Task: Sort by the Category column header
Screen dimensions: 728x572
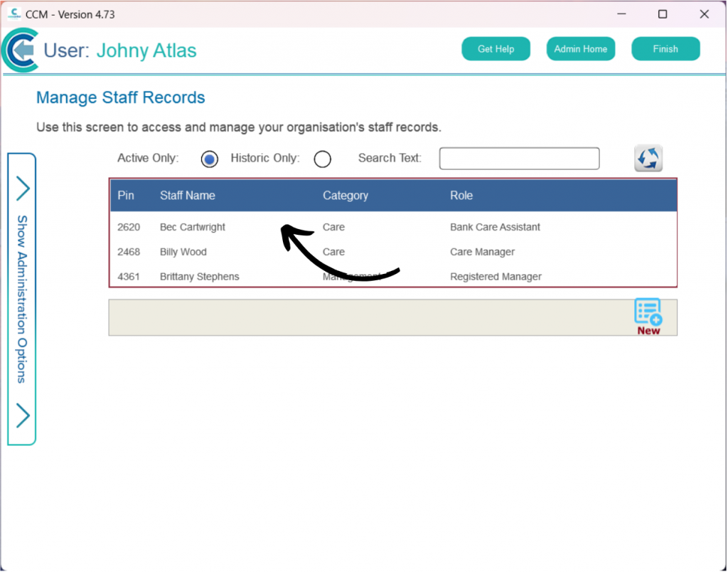Action: [346, 196]
